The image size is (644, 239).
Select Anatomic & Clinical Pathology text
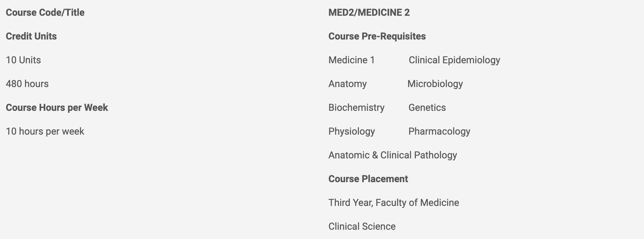(x=393, y=155)
